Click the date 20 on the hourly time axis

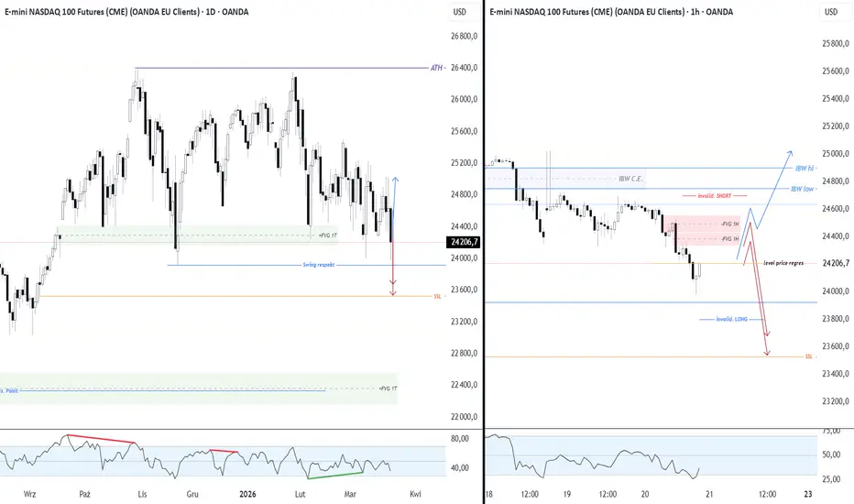[x=645, y=494]
